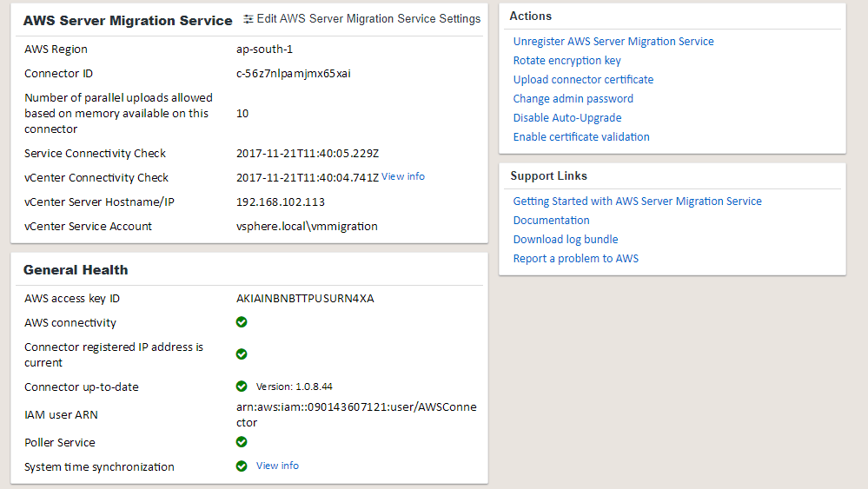
Task: Click the AWS Server Migration Service panel heading
Action: (x=128, y=21)
